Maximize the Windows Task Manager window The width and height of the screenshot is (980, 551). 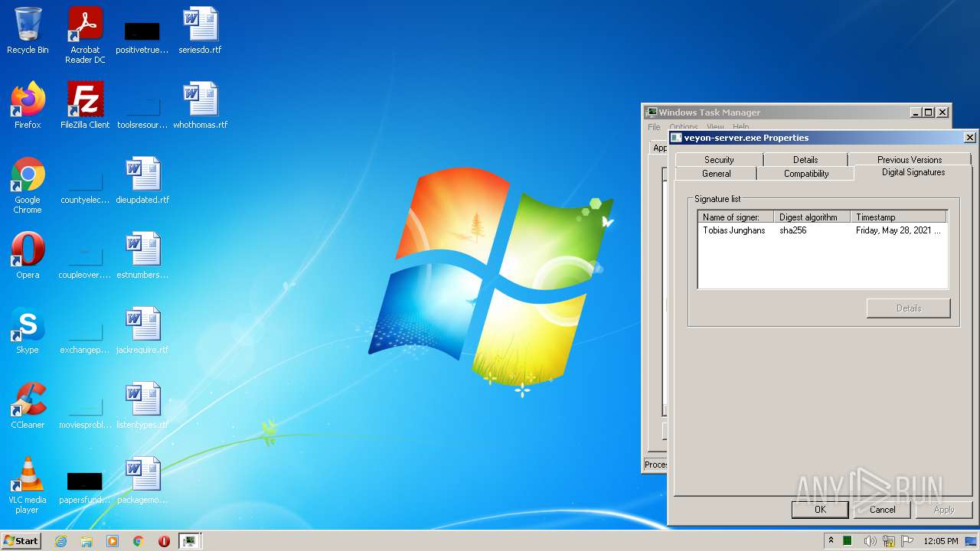tap(929, 112)
